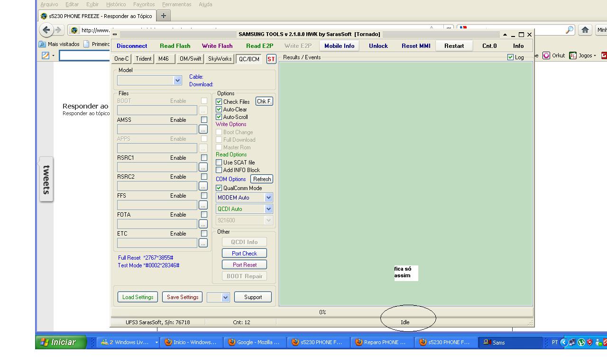Viewport: 607px width, 364px height.
Task: Click the Port Reset button
Action: pos(244,265)
